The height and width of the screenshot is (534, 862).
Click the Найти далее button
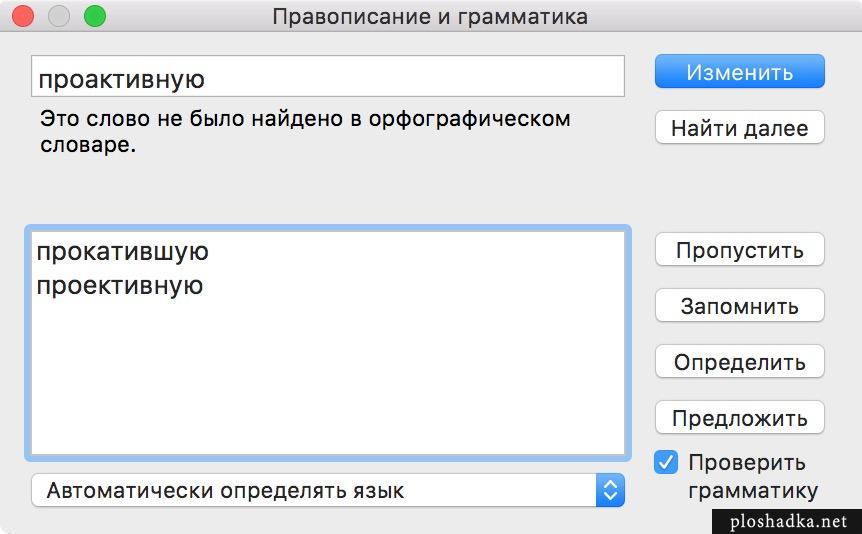739,128
